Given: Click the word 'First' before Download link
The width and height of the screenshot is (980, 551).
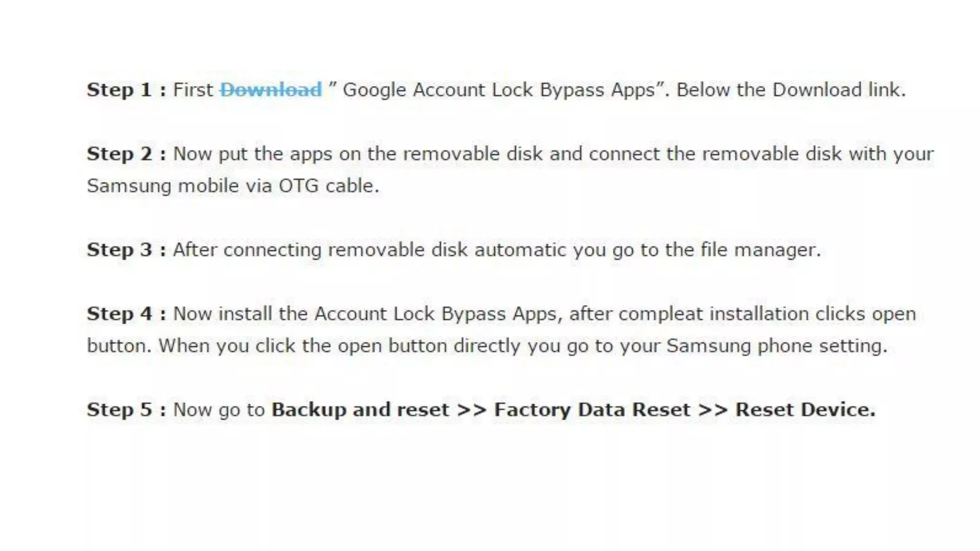Looking at the screenshot, I should pos(193,90).
